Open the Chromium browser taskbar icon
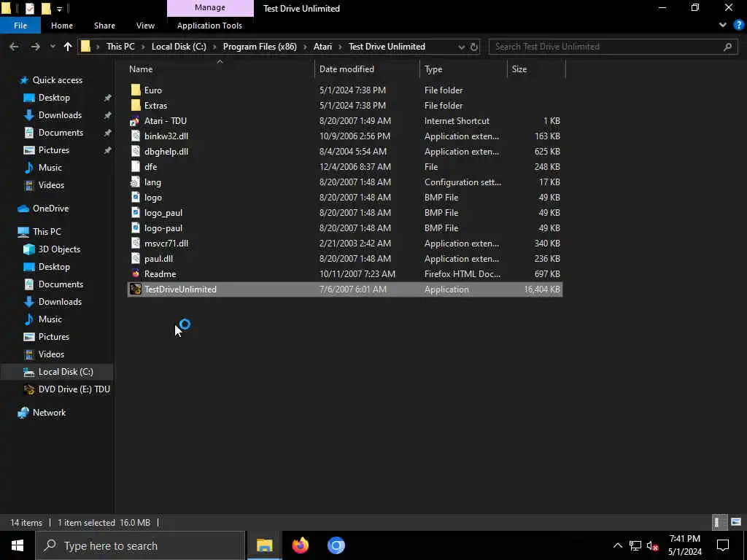 click(x=336, y=545)
